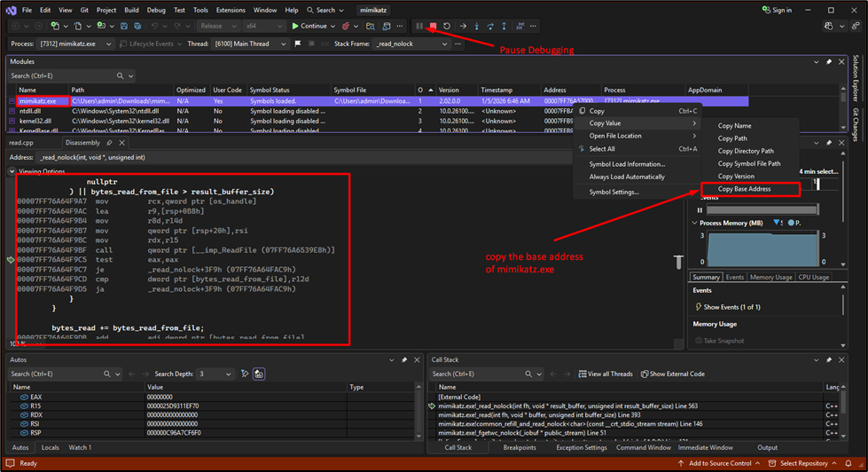The image size is (868, 472).
Task: Click Add to Source Control
Action: 718,463
